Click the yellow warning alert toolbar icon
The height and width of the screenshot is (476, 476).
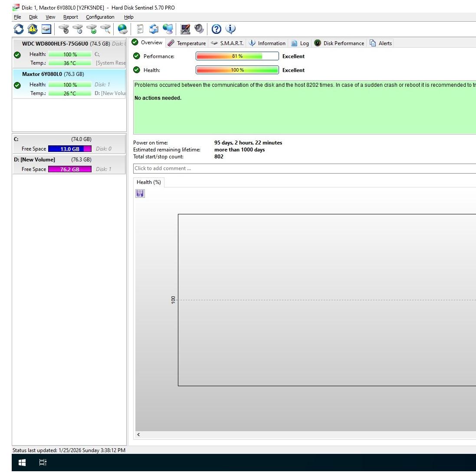(x=33, y=29)
